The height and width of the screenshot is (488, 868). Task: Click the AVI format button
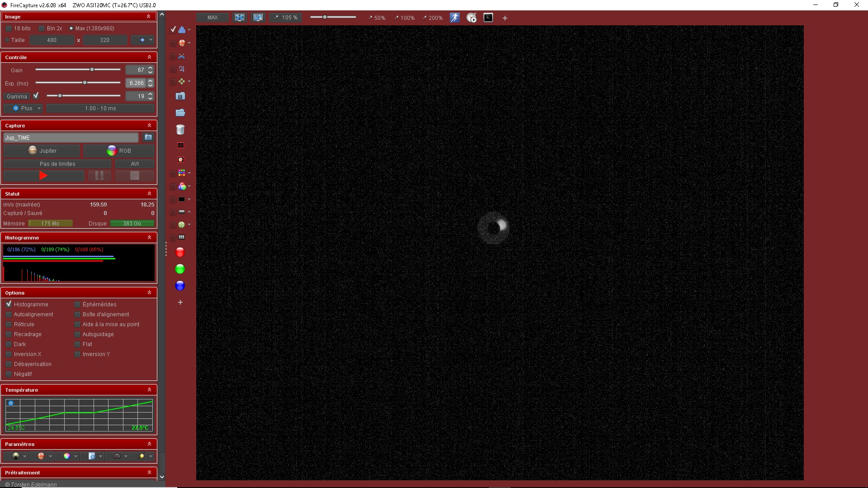tap(135, 164)
